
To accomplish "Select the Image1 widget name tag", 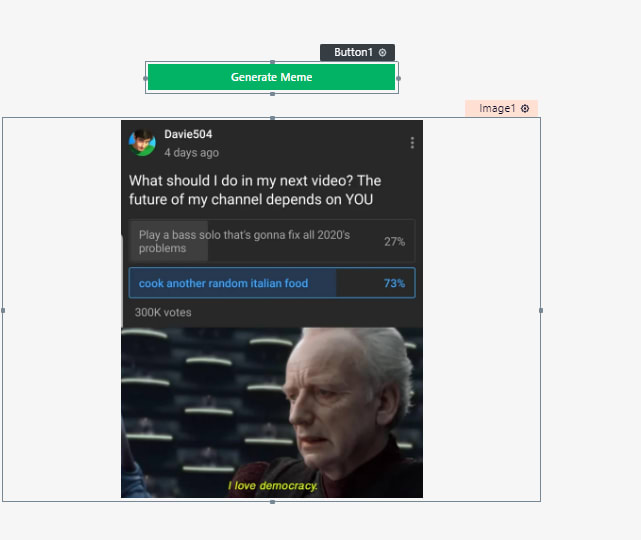I will [501, 108].
